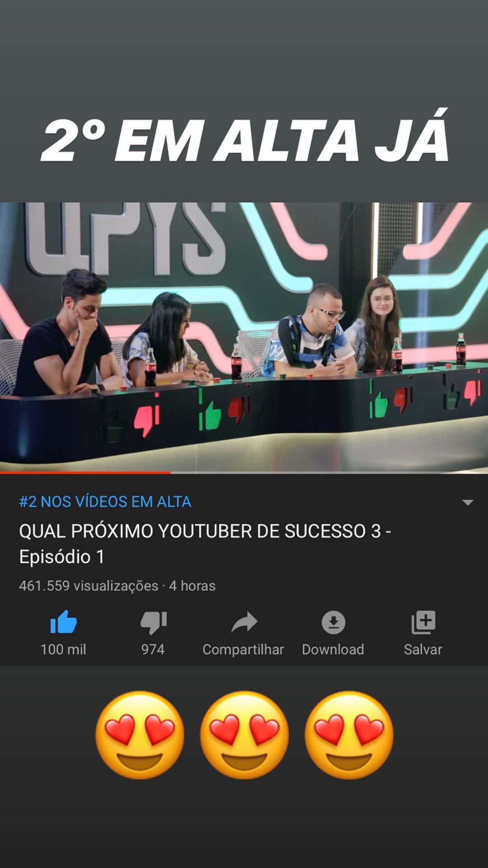Click the 100 mil likes count

pos(63,649)
